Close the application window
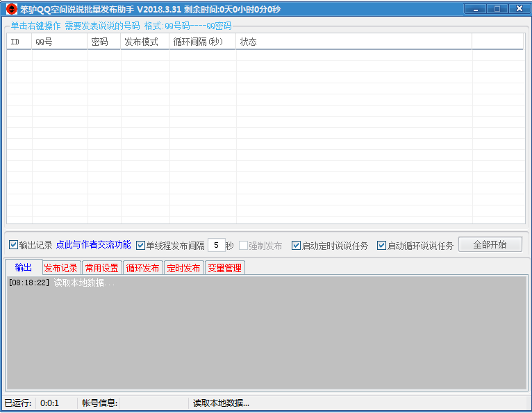 tap(519, 9)
